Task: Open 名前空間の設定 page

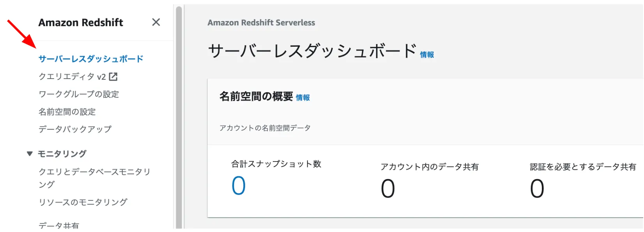Action: tap(67, 112)
